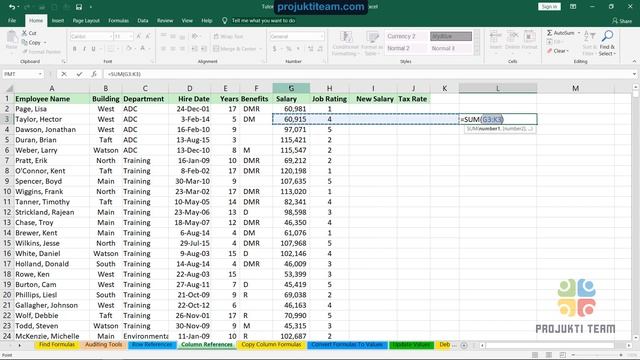Apply the Currency 2 cell style
Screen dimensions: 640x360
point(407,36)
